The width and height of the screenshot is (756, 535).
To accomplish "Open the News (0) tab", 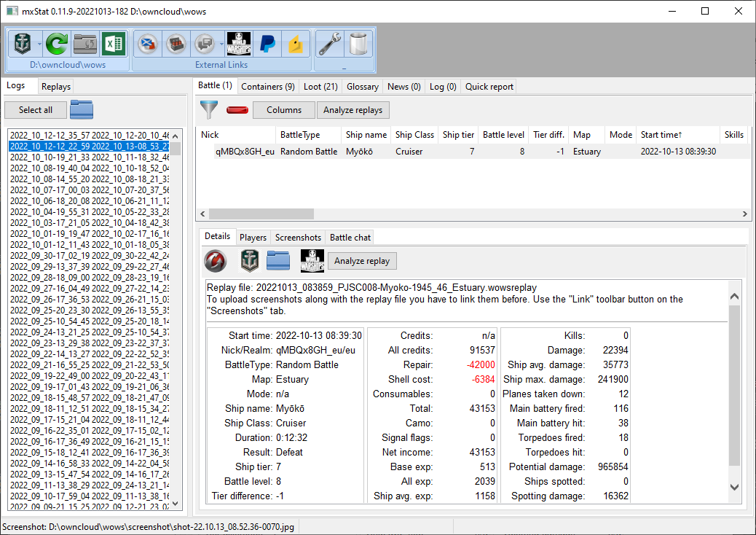I will point(404,86).
